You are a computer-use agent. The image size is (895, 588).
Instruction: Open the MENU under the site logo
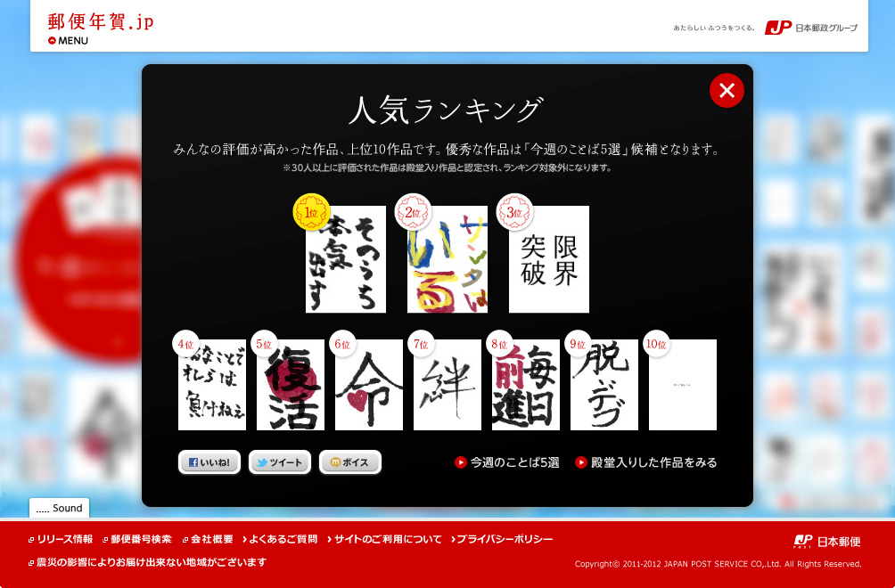tap(69, 40)
